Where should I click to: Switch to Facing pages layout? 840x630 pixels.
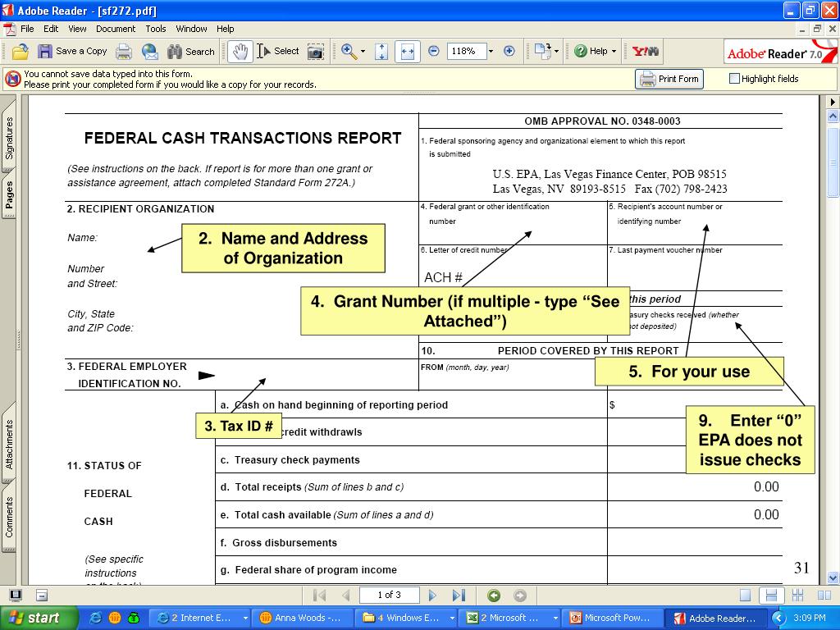pos(824,596)
